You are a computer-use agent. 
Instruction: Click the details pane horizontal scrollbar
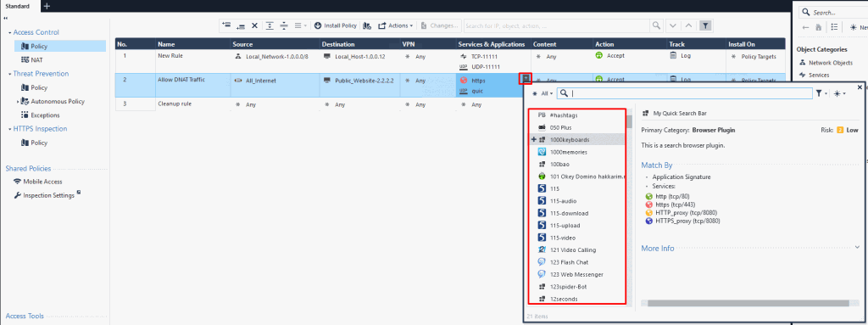point(748,304)
